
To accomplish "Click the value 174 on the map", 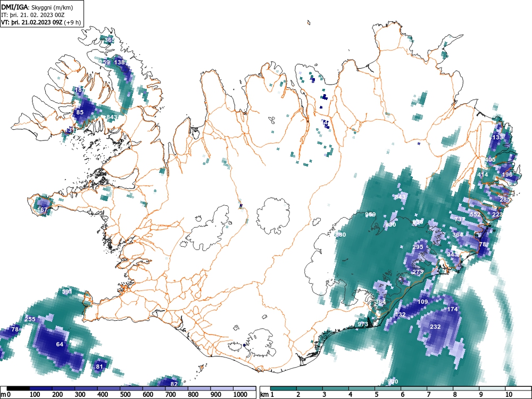I will pyautogui.click(x=453, y=309).
